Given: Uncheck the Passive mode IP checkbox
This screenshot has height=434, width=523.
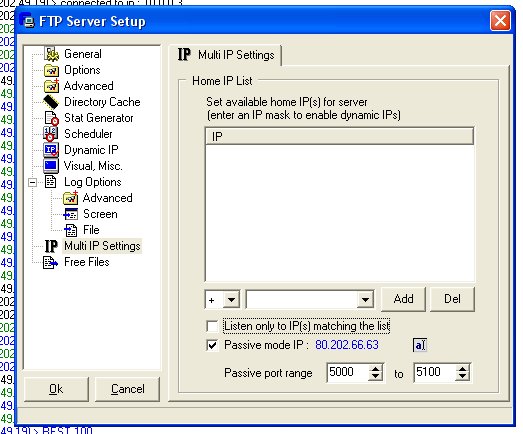Looking at the screenshot, I should pyautogui.click(x=212, y=345).
